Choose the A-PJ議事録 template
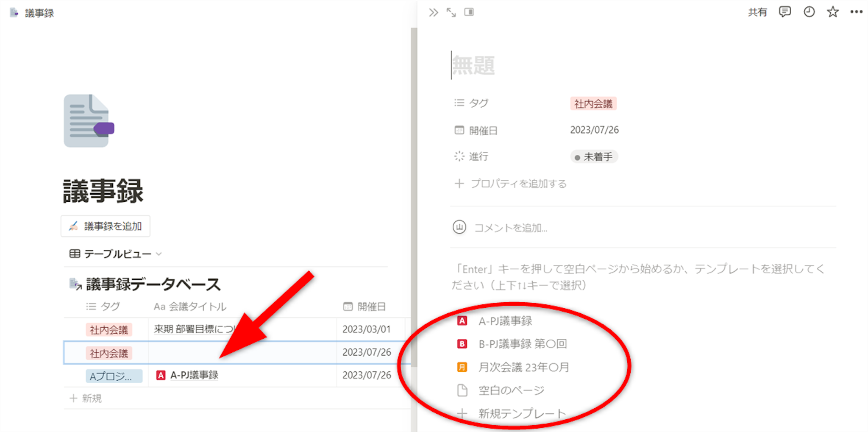The width and height of the screenshot is (868, 432). coord(505,321)
